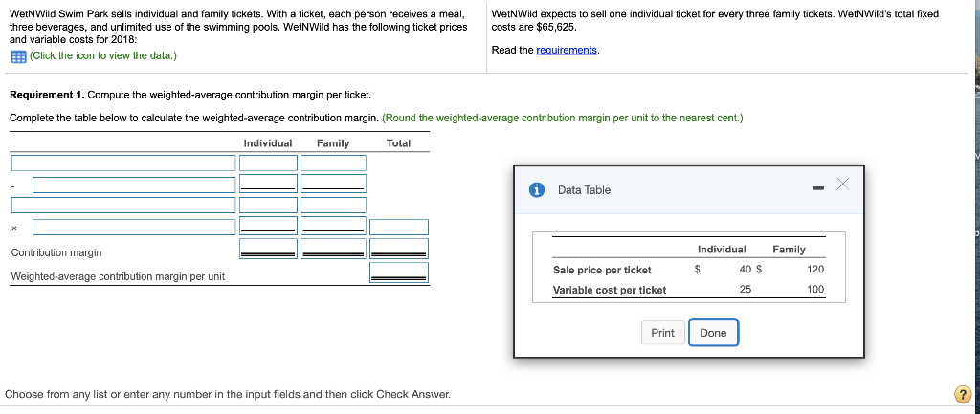The width and height of the screenshot is (980, 414).
Task: Click Individual header in Data Table
Action: point(722,250)
